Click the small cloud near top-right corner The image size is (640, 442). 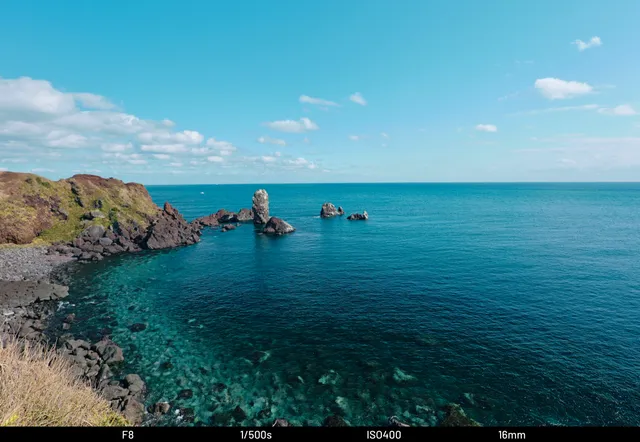[x=587, y=43]
